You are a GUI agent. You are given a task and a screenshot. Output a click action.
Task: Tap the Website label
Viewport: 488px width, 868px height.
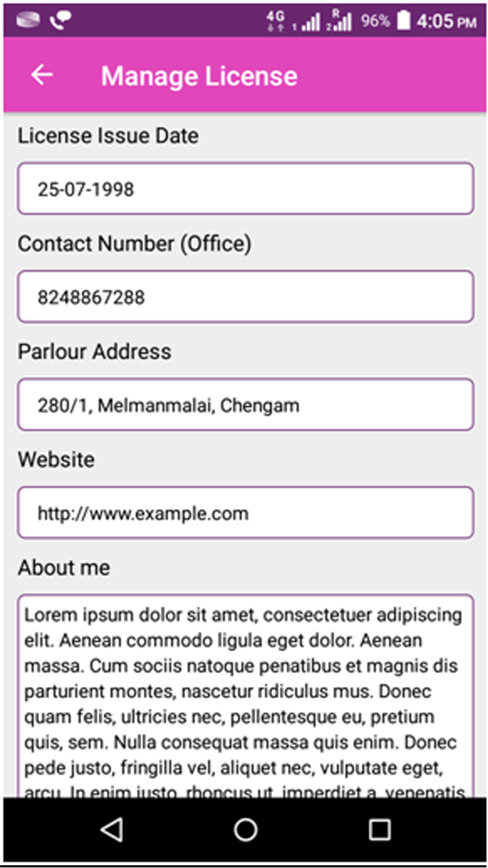pyautogui.click(x=56, y=459)
